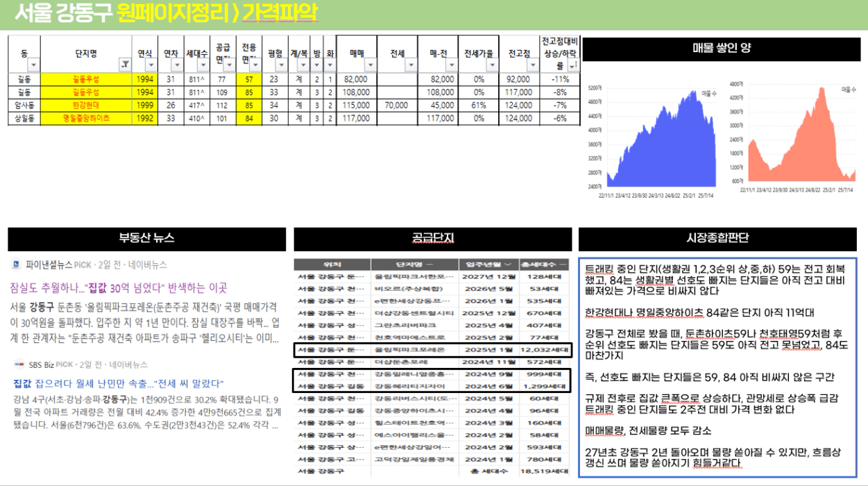Image resolution: width=868 pixels, height=486 pixels.
Task: Select the 115,000 매매 price cell
Action: (x=357, y=106)
